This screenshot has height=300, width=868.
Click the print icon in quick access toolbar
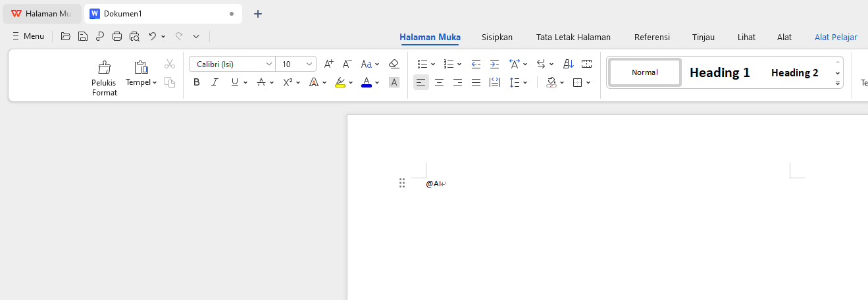point(117,36)
